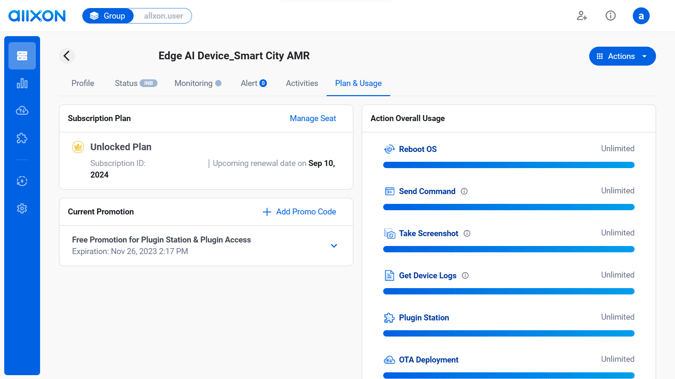
Task: Click Add Promo Code
Action: [x=299, y=211]
